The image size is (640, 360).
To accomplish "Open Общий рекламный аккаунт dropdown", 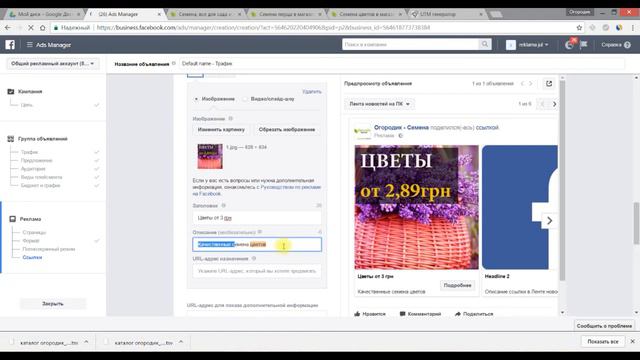I will (53, 64).
